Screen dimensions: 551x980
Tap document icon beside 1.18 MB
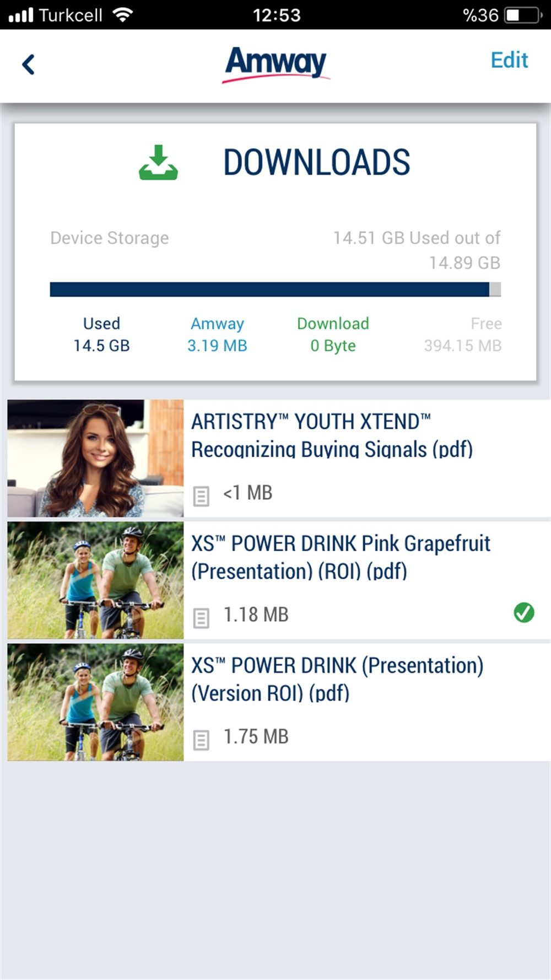coord(201,618)
